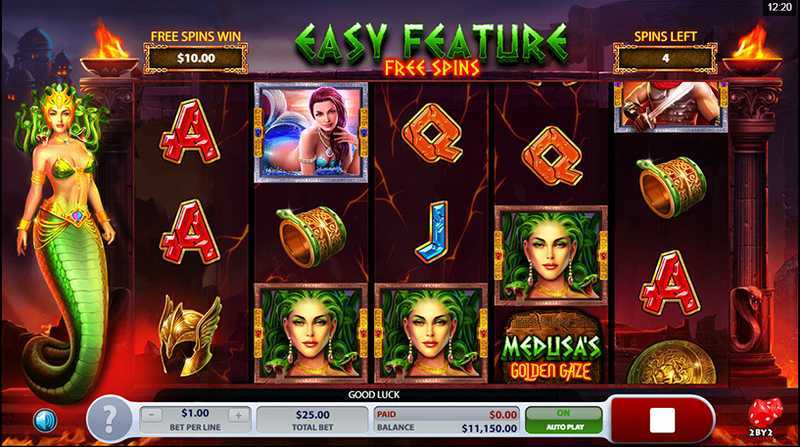Image resolution: width=800 pixels, height=447 pixels.
Task: Increase bet per line with plus button
Action: (x=238, y=415)
